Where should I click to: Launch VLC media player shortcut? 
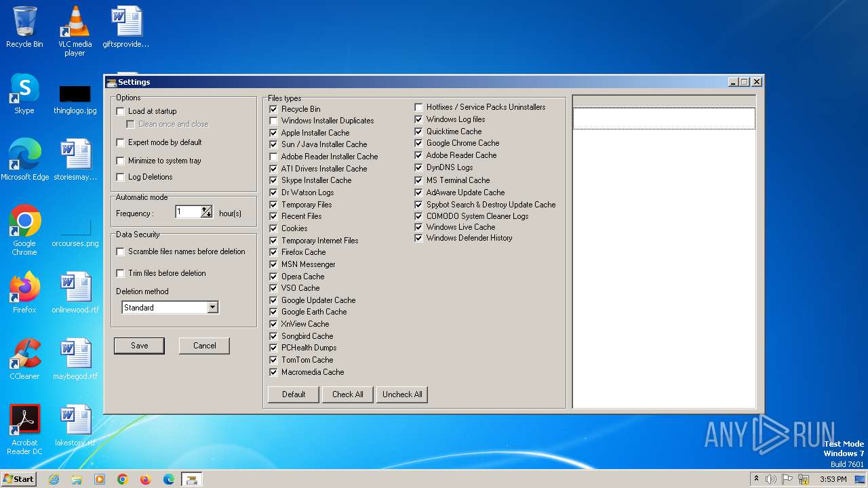[x=75, y=30]
